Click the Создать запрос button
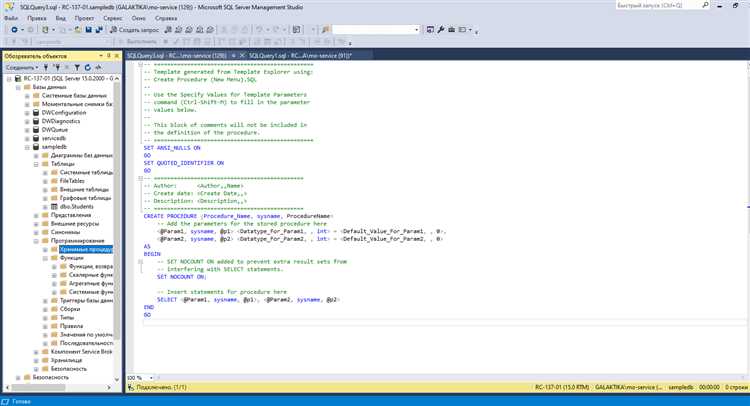This screenshot has width=750, height=406. [x=134, y=30]
